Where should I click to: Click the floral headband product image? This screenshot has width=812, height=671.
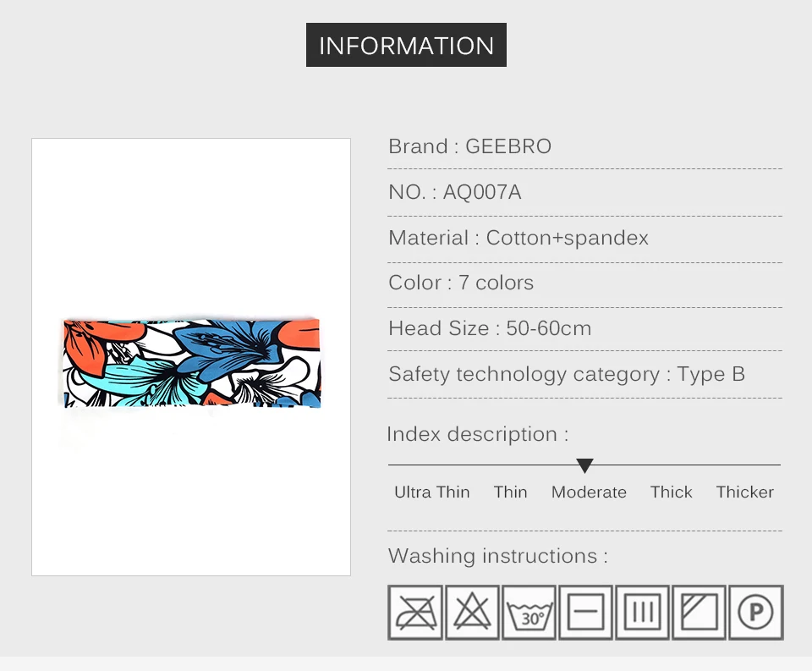click(192, 363)
